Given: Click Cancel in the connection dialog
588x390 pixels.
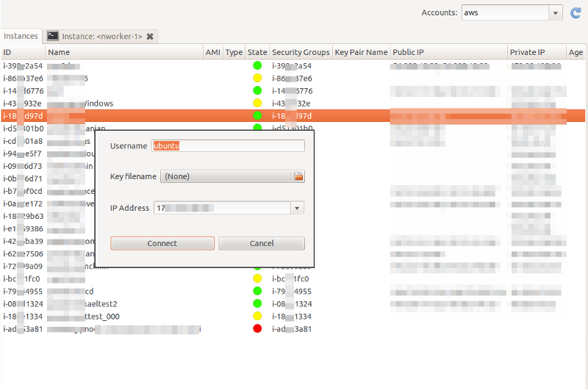Looking at the screenshot, I should click(262, 244).
